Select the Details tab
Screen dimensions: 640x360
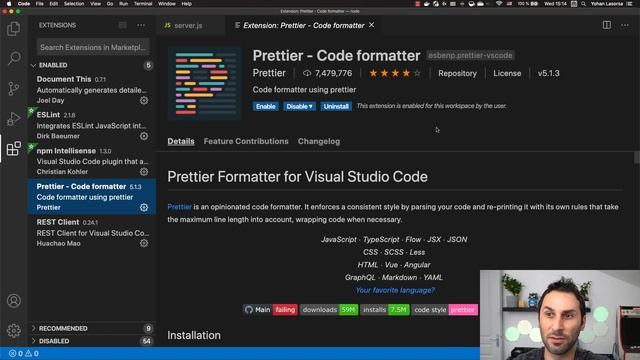tap(181, 141)
